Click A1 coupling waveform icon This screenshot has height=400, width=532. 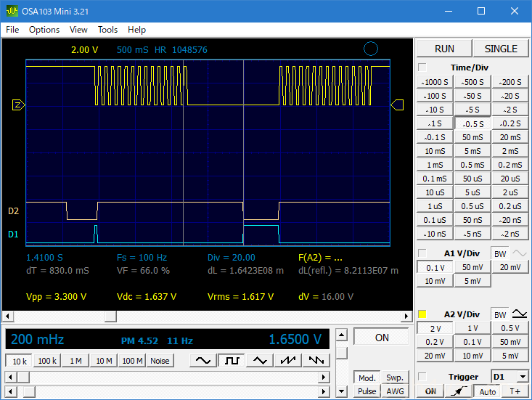point(520,253)
